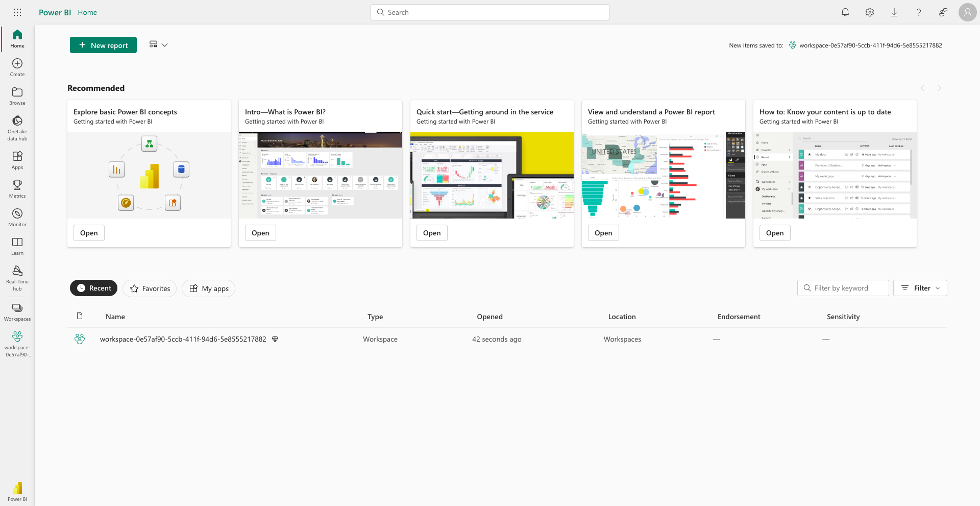980x506 pixels.
Task: Open Monitor in the sidebar
Action: point(17,217)
